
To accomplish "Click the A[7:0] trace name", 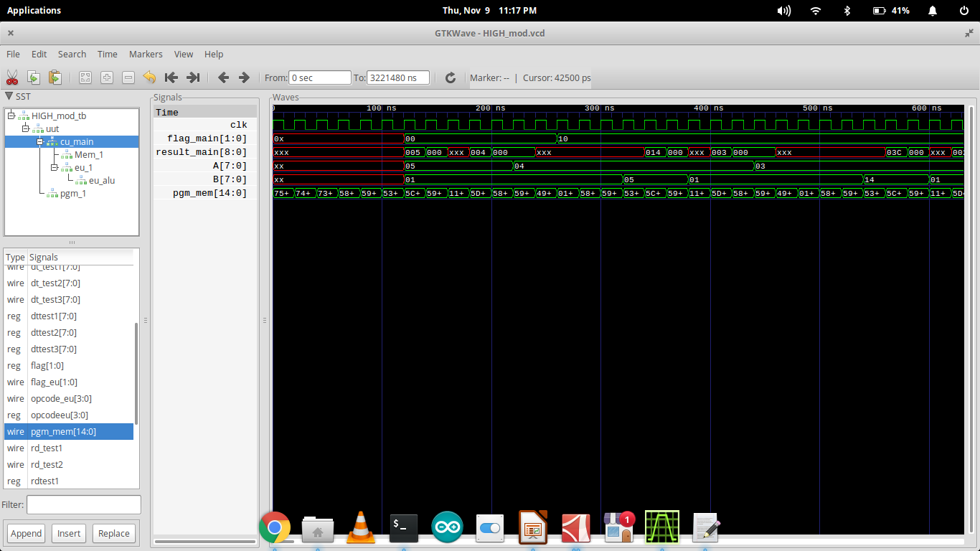I will 230,166.
